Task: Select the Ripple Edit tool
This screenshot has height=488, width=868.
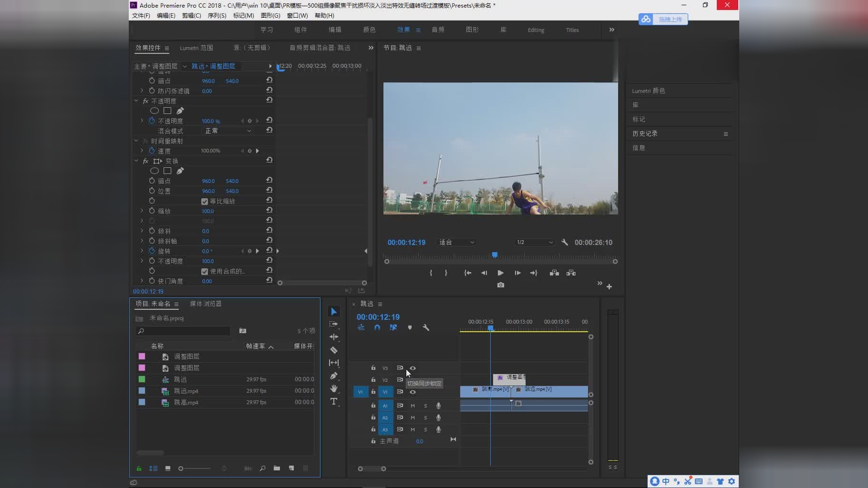Action: [x=334, y=337]
